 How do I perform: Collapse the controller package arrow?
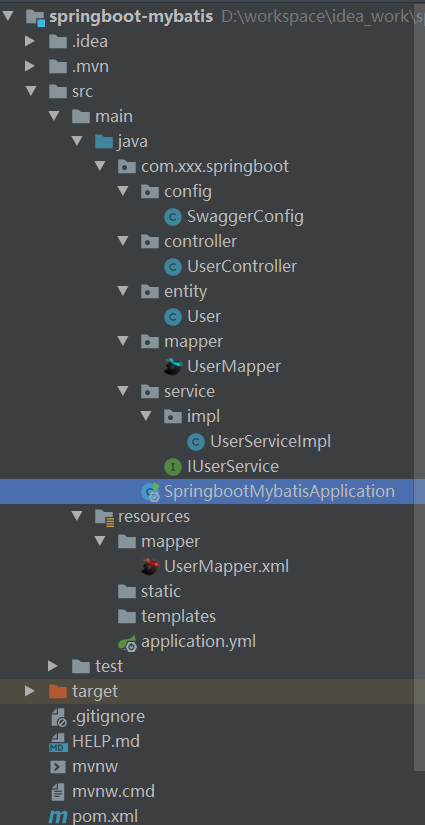[x=123, y=241]
